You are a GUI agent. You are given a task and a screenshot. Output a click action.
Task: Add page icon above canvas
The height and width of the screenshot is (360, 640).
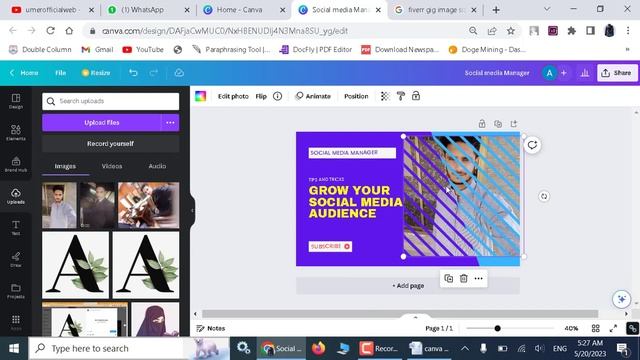click(513, 124)
